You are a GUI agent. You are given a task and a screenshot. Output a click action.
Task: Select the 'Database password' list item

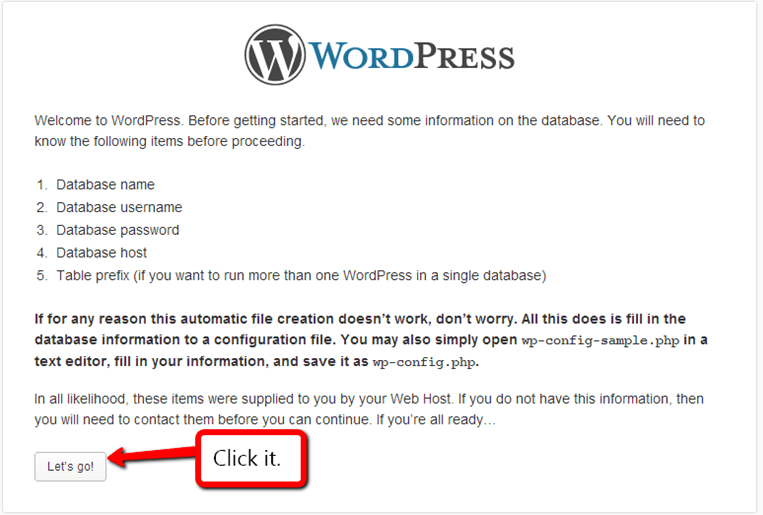(118, 230)
